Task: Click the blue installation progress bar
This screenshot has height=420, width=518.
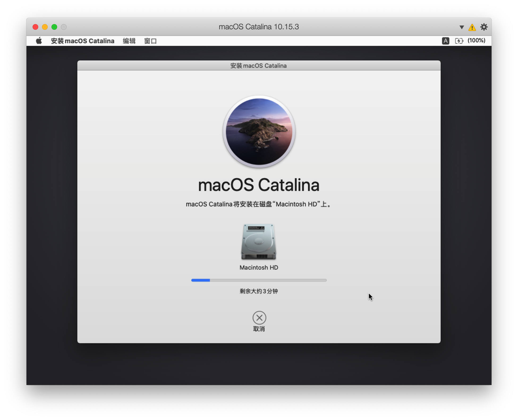Action: coord(259,280)
